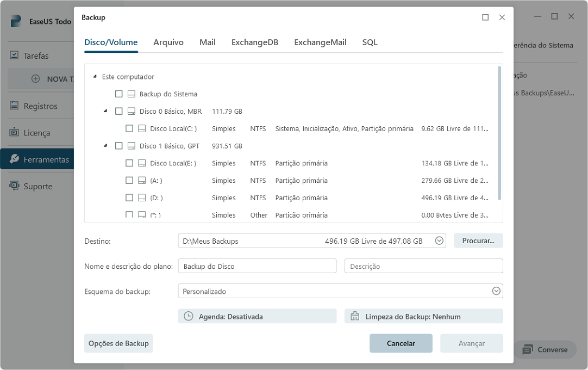The width and height of the screenshot is (588, 370).
Task: Click the Procurar... button
Action: pyautogui.click(x=478, y=240)
